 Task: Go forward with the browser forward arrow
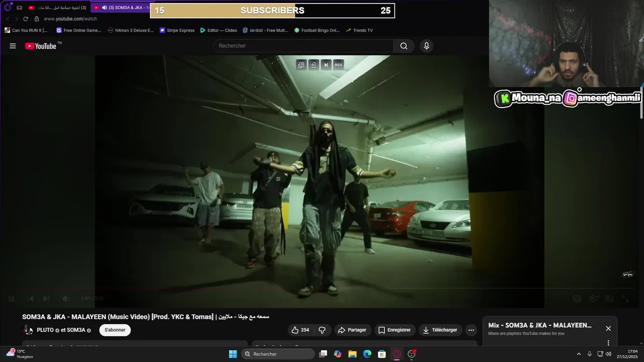point(16,19)
